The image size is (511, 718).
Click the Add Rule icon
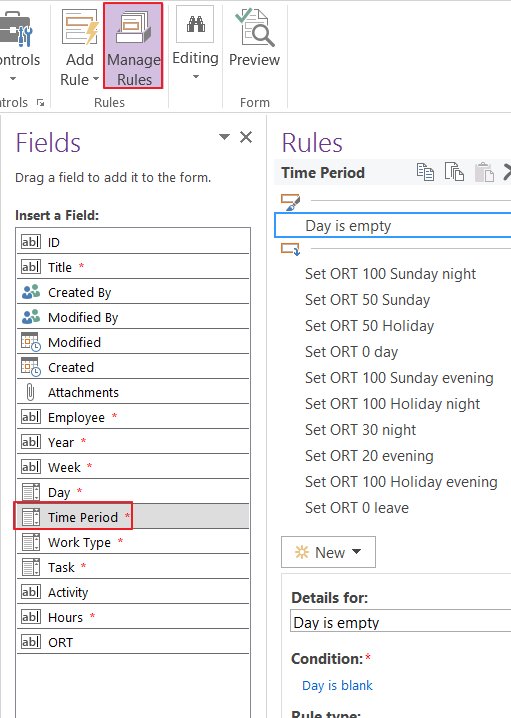[x=81, y=27]
